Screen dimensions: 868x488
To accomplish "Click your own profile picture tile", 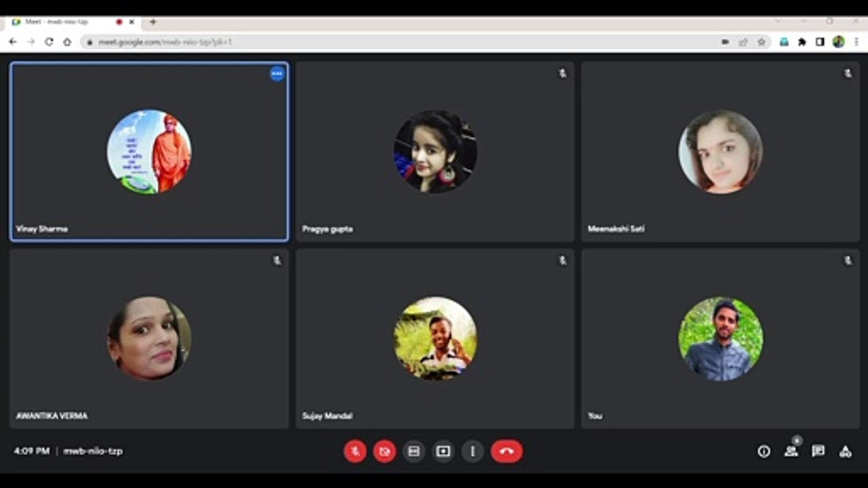I will 721,338.
